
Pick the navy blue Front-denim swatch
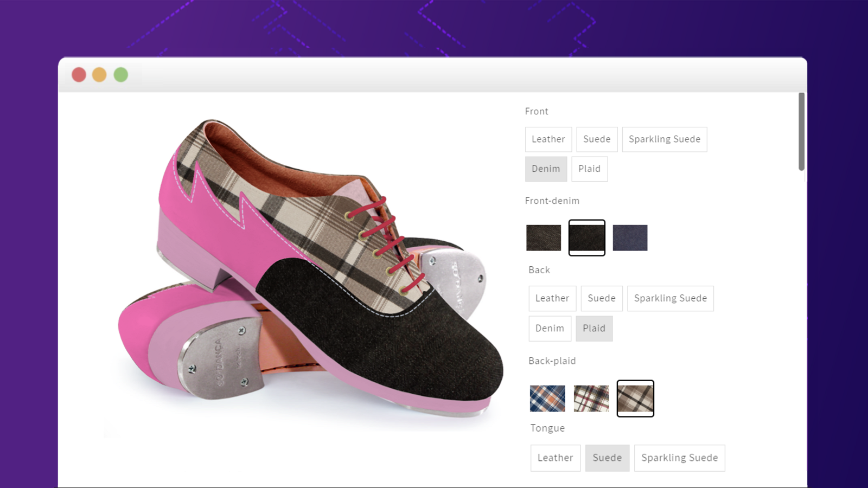[x=630, y=237]
